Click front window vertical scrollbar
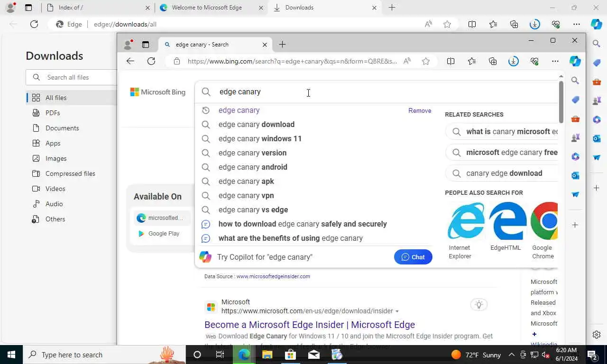The image size is (607, 364). click(561, 101)
